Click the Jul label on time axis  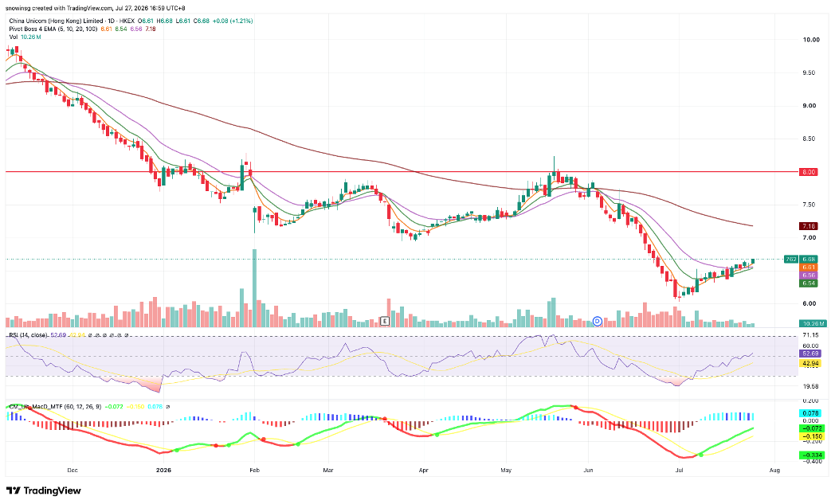pos(679,470)
